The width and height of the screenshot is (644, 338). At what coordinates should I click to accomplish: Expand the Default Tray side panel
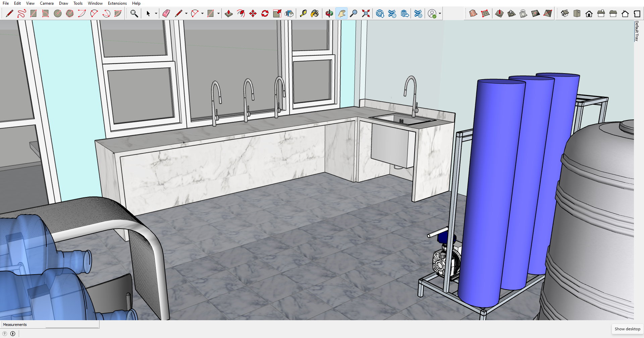click(637, 31)
